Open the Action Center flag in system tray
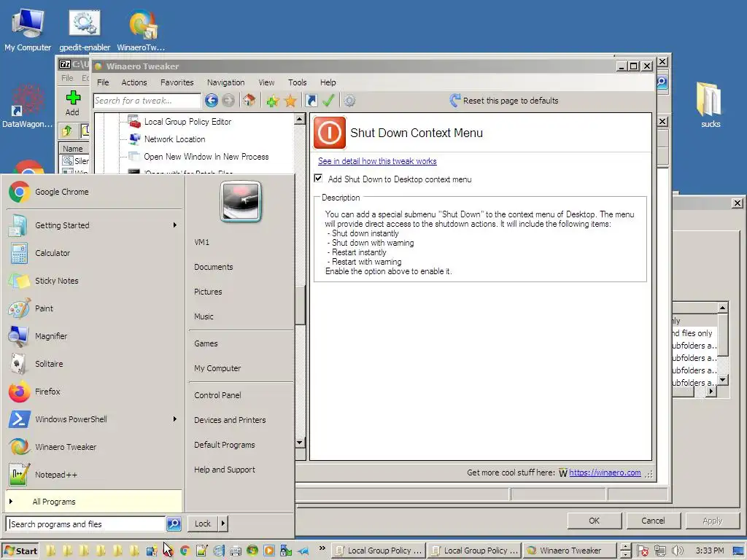Viewport: 747px width, 560px height. pyautogui.click(x=642, y=551)
